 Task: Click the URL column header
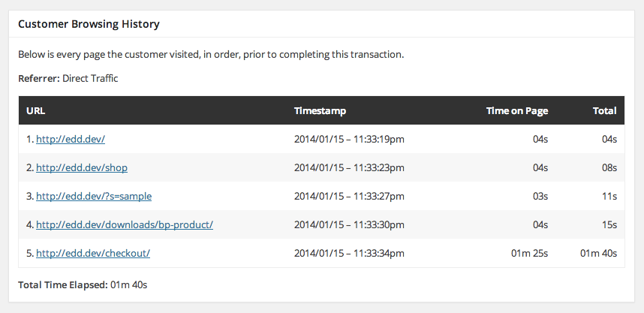(x=36, y=111)
